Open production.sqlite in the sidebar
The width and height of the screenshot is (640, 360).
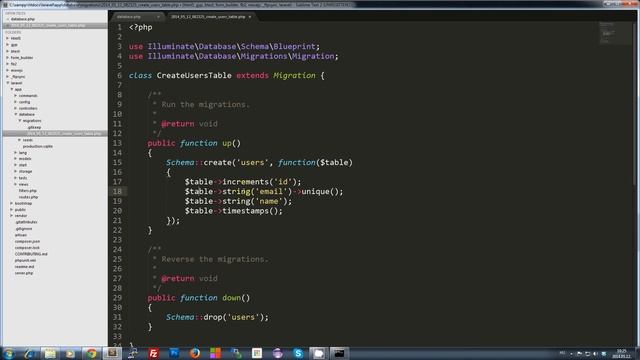(x=38, y=146)
